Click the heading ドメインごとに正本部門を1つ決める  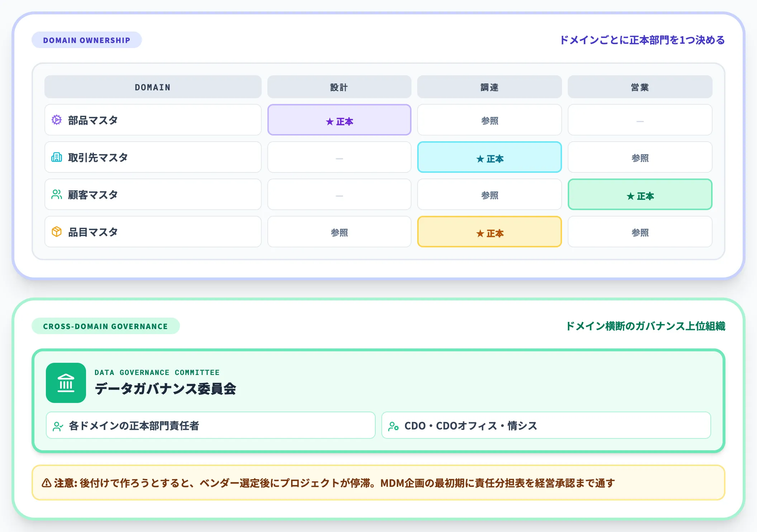642,40
